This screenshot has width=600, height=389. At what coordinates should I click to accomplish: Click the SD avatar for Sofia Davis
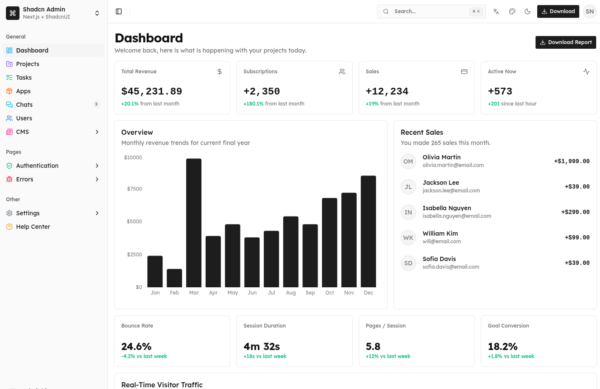[x=408, y=263]
